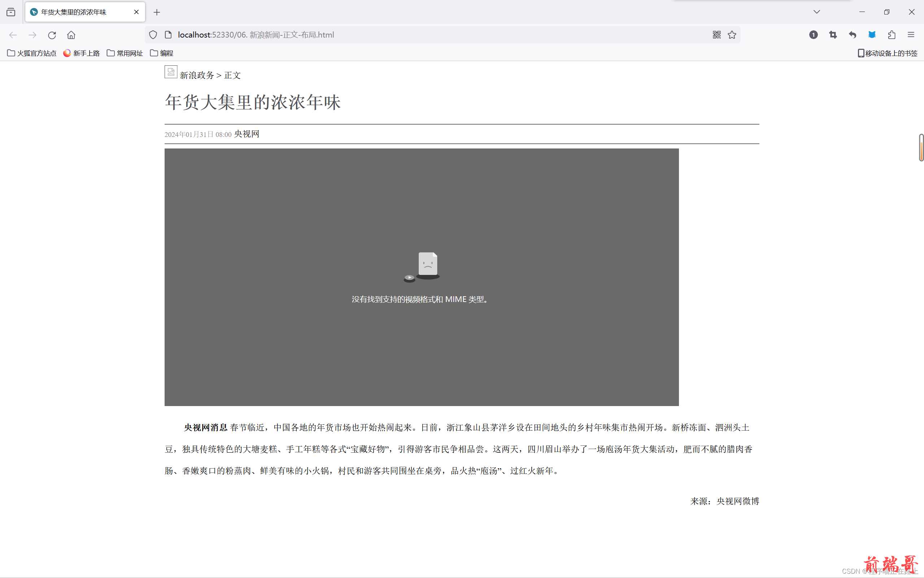This screenshot has height=578, width=924.
Task: Show site information page icon
Action: pyautogui.click(x=168, y=35)
